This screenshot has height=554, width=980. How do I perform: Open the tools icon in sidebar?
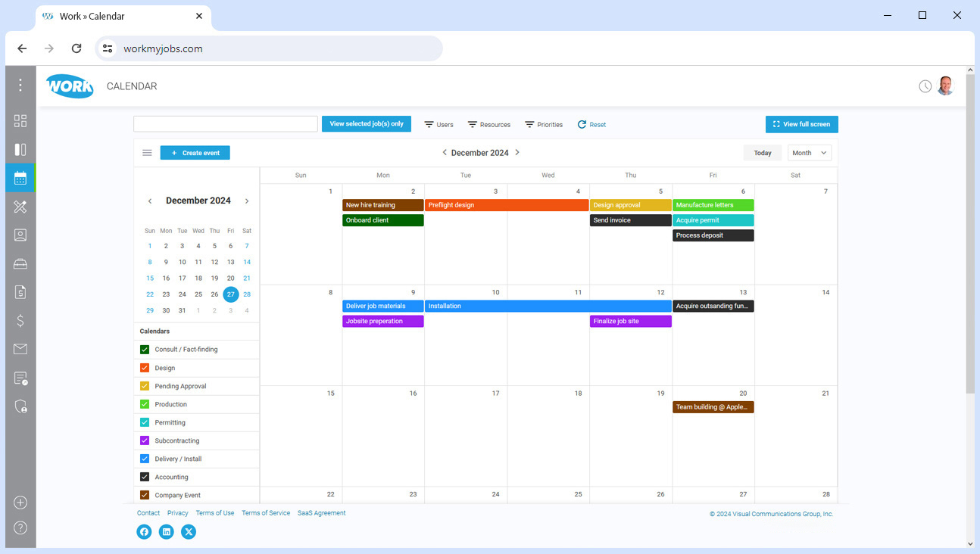coord(20,207)
